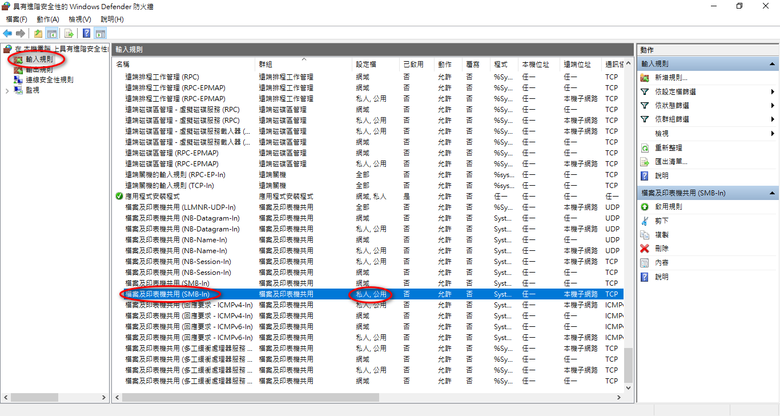The width and height of the screenshot is (780, 416).
Task: Collapse the 輸入規則 section in the Actions pane
Action: [772, 64]
